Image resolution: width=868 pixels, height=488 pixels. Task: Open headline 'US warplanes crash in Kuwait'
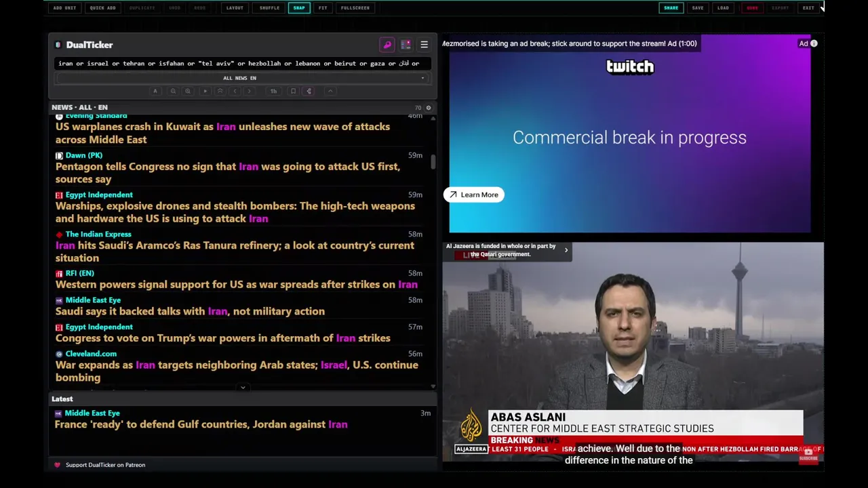click(222, 134)
